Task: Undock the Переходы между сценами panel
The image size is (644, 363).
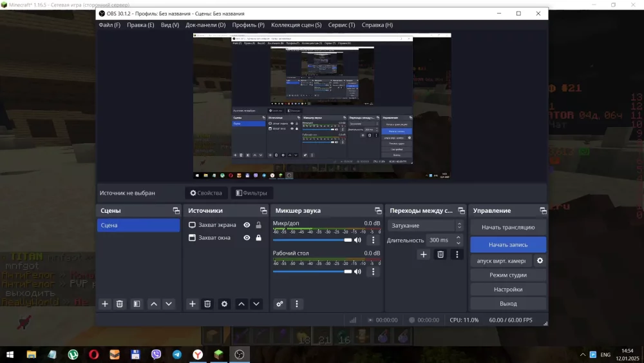Action: 461,210
